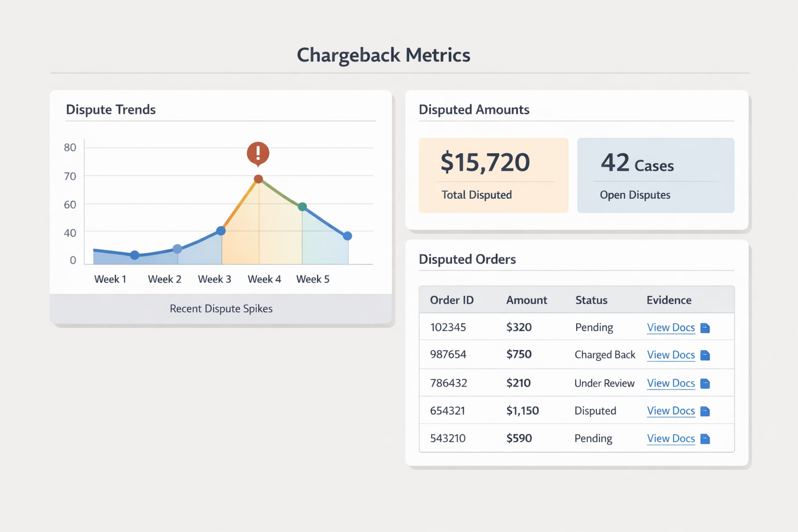Open the document icon beside order 654321
The width and height of the screenshot is (798, 532).
point(705,411)
